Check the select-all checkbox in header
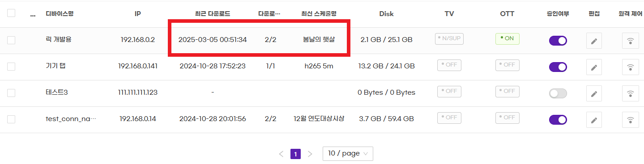Image resolution: width=644 pixels, height=164 pixels. click(x=11, y=13)
